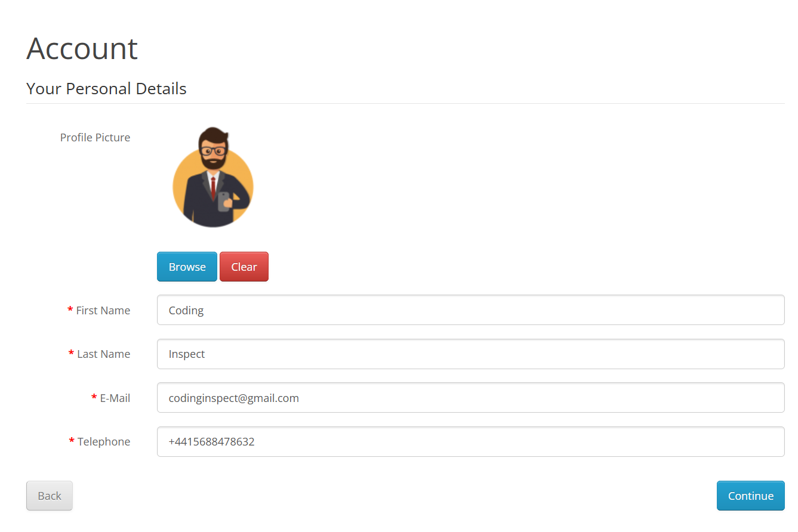The height and width of the screenshot is (532, 798).
Task: Click the Telephone label text
Action: 104,441
